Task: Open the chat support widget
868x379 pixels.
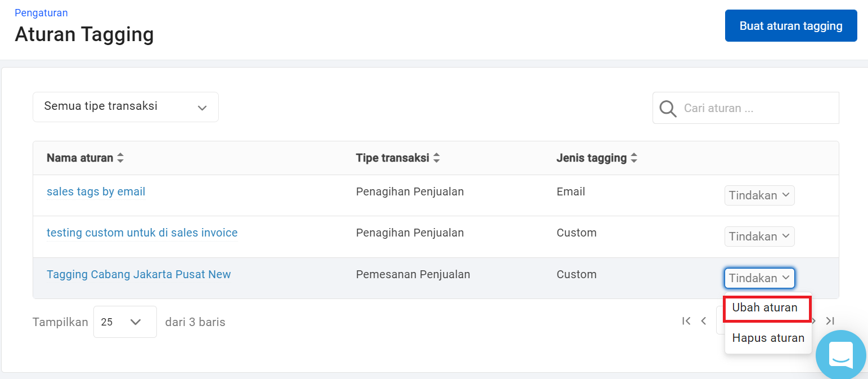Action: click(x=841, y=355)
